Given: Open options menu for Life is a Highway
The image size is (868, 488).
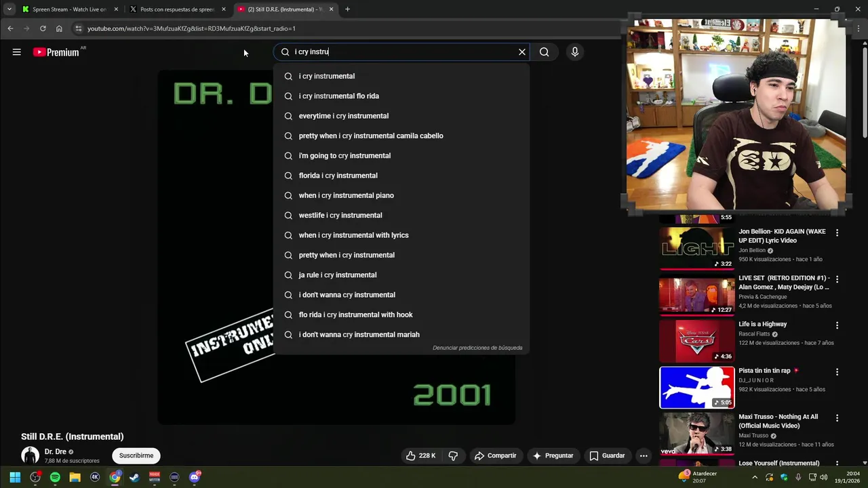Looking at the screenshot, I should 837,325.
